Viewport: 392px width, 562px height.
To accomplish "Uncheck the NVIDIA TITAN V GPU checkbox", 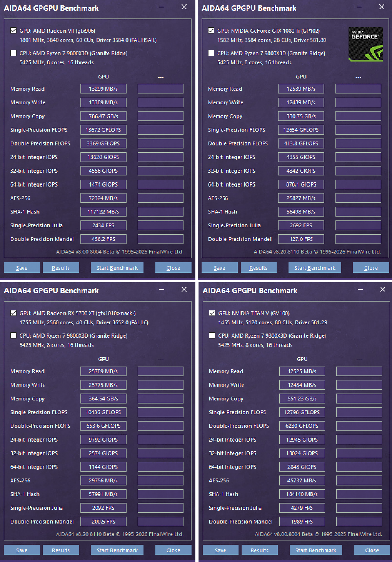I will 212,313.
